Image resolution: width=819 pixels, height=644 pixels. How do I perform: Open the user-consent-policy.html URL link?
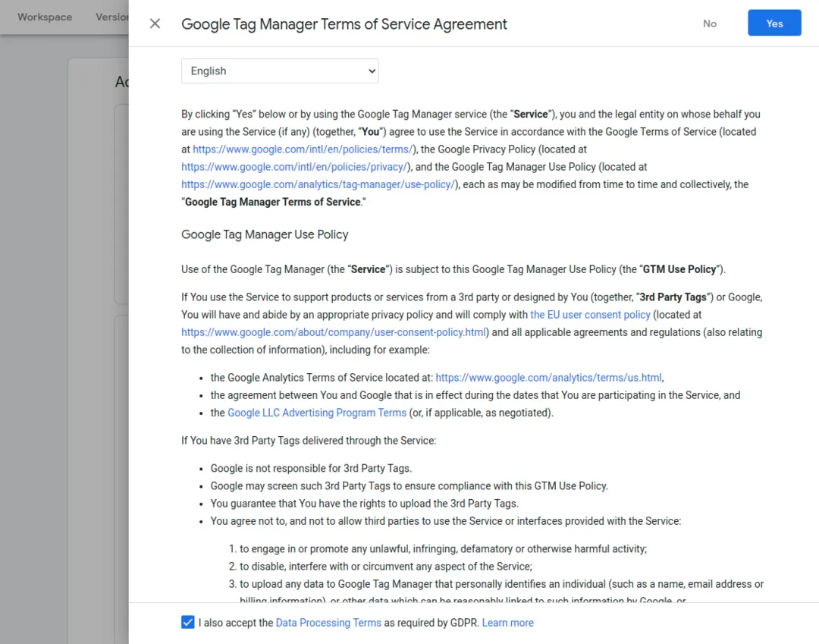[x=334, y=332]
